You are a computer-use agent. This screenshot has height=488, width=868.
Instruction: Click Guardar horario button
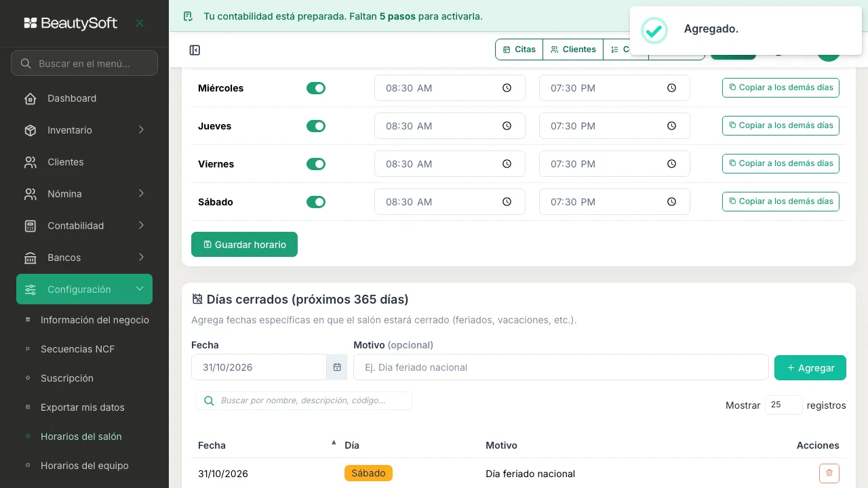point(244,245)
